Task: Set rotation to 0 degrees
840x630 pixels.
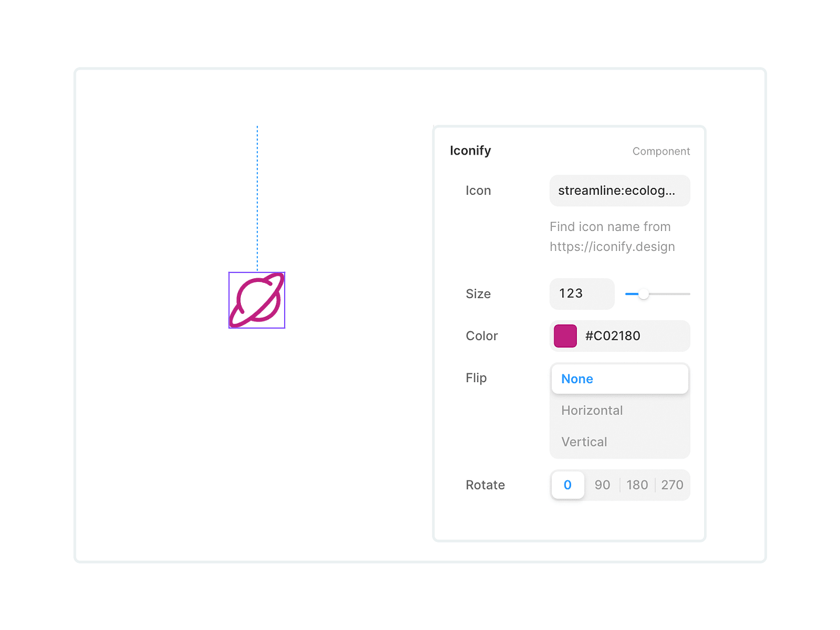Action: click(568, 485)
